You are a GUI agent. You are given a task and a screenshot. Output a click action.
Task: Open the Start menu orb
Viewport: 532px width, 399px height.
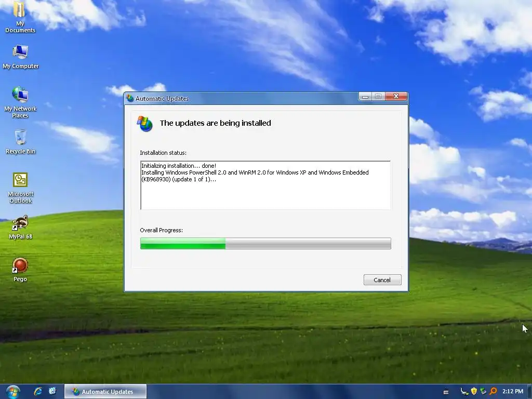13,392
